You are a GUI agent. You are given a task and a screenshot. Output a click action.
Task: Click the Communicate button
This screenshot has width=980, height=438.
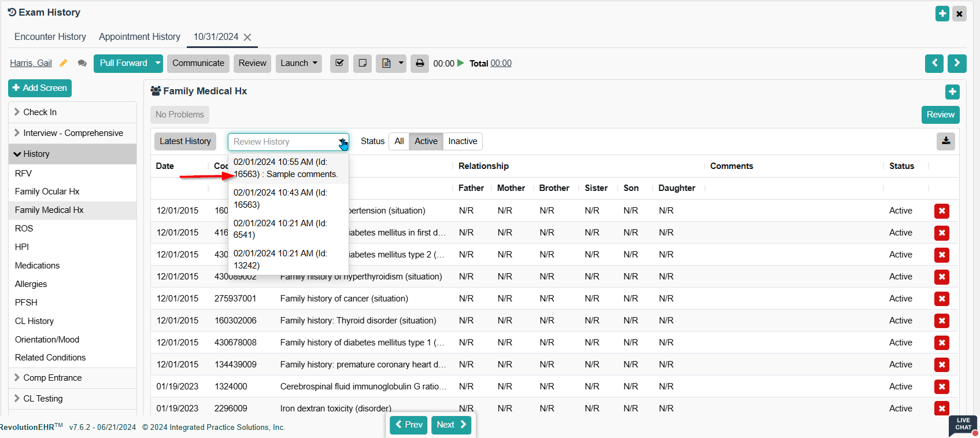pos(198,63)
